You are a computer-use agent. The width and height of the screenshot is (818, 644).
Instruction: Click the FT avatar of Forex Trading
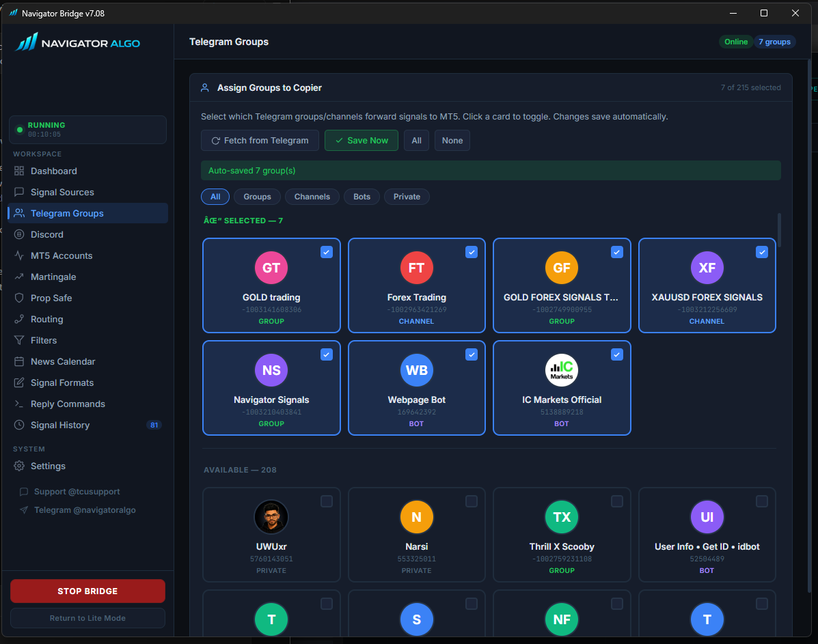pyautogui.click(x=416, y=268)
